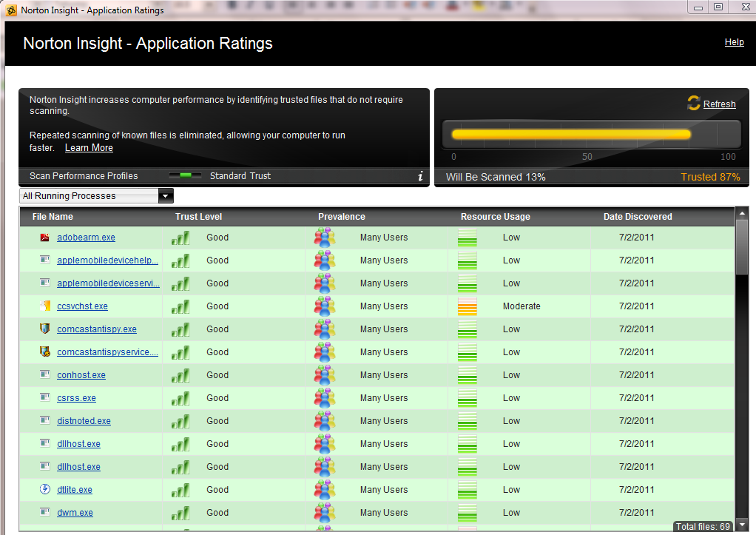This screenshot has width=756, height=535.
Task: Click Moderate resource usage meter for ccsvchst.exe
Action: pos(468,306)
